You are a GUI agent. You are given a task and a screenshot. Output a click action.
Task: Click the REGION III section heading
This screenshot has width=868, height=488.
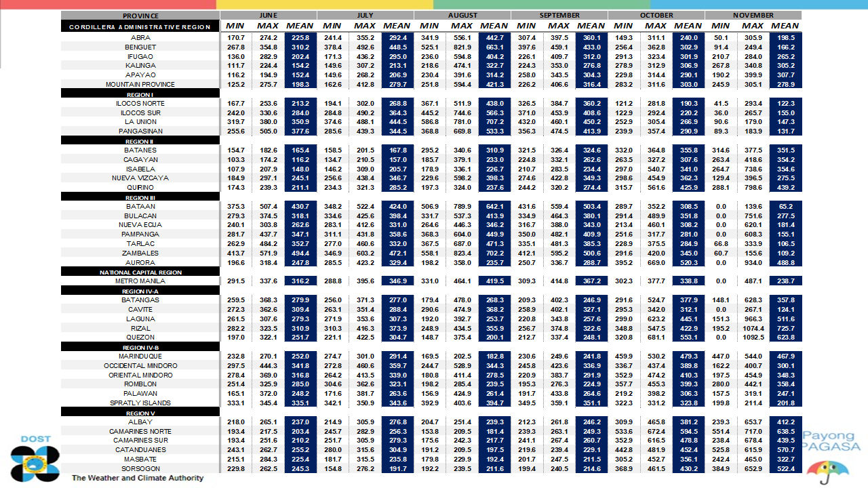pos(140,197)
